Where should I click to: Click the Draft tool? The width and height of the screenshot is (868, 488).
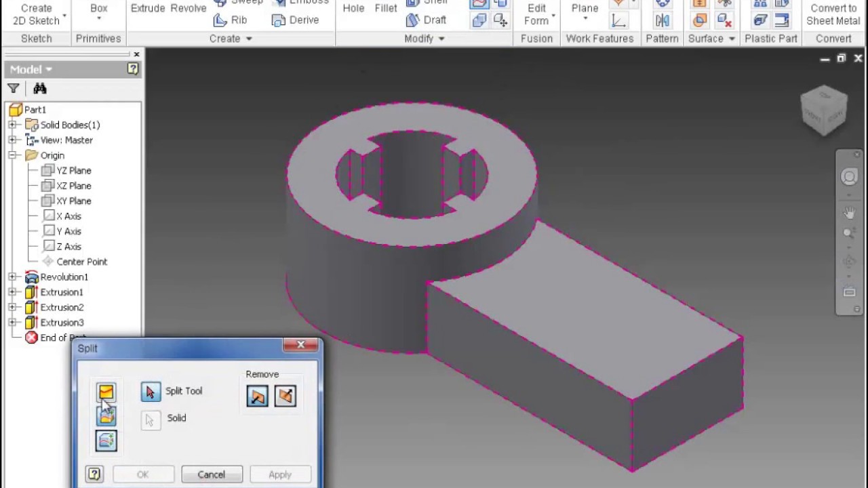tap(426, 20)
